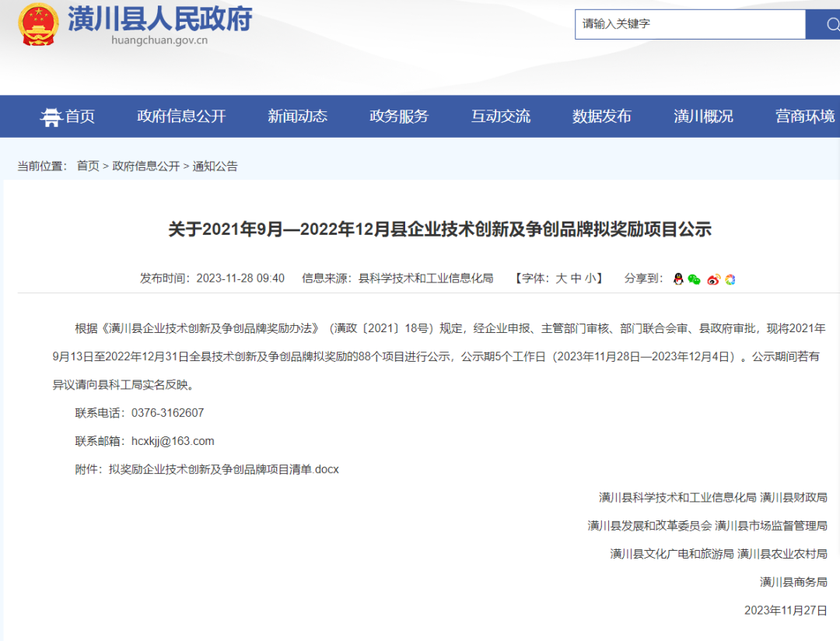Select 互动交流 in the navigation bar

point(501,117)
